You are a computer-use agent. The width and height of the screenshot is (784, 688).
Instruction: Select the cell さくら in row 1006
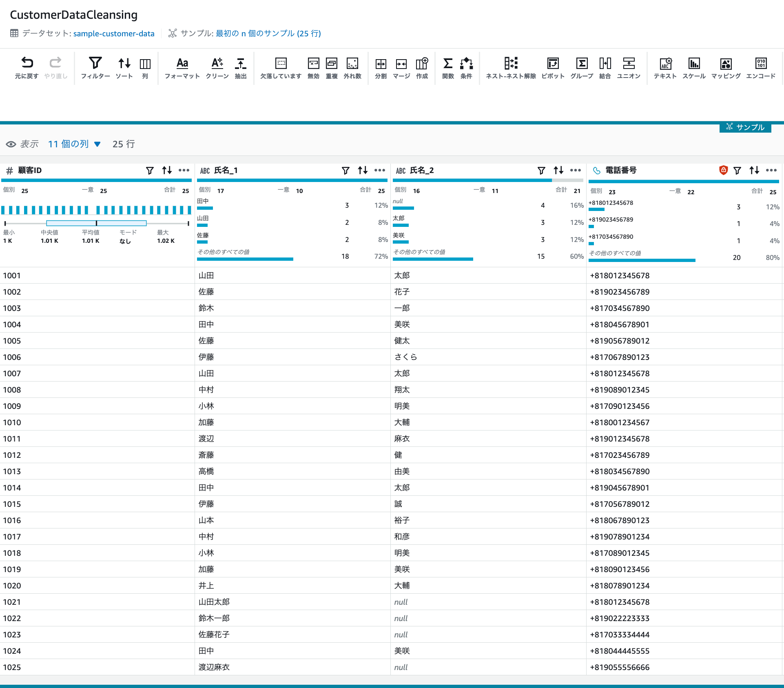489,357
